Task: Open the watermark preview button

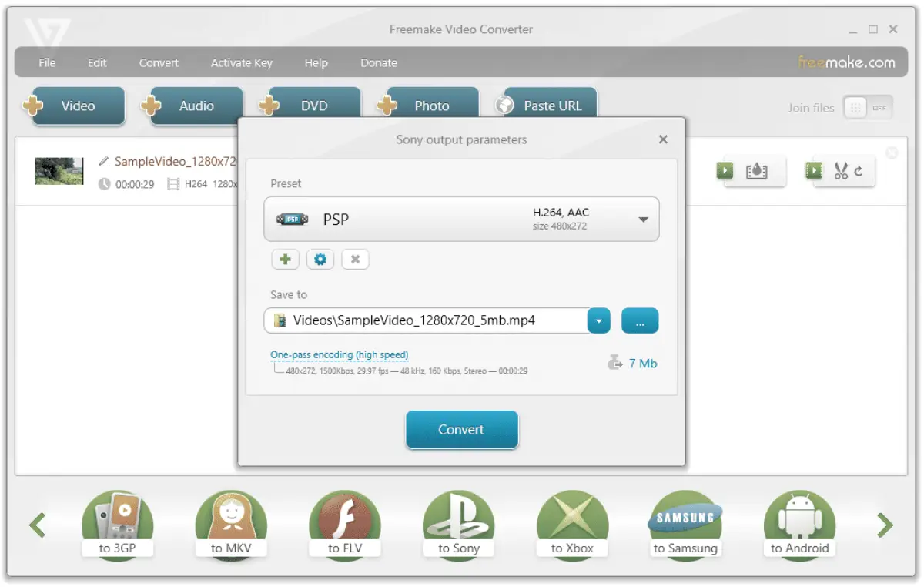Action: pyautogui.click(x=751, y=171)
